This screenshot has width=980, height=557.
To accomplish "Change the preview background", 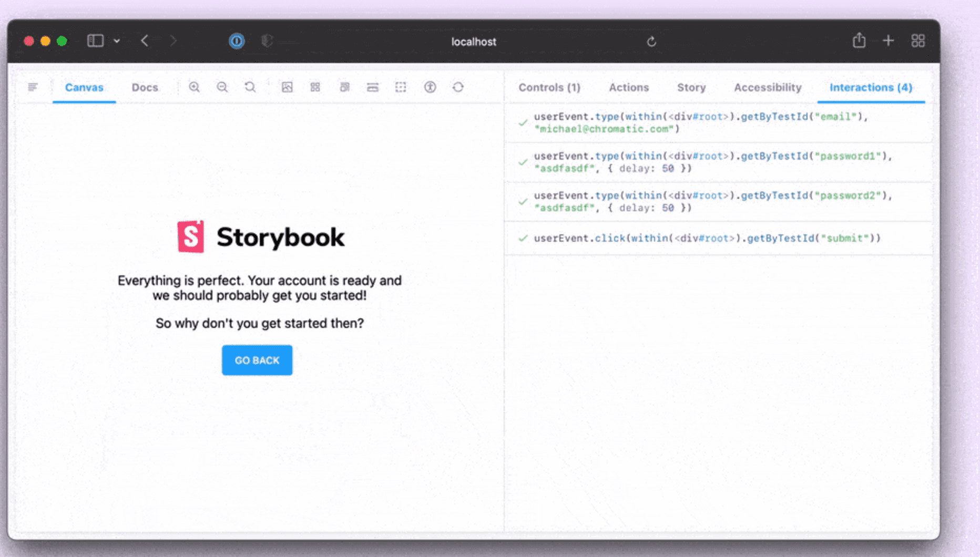I will point(287,87).
